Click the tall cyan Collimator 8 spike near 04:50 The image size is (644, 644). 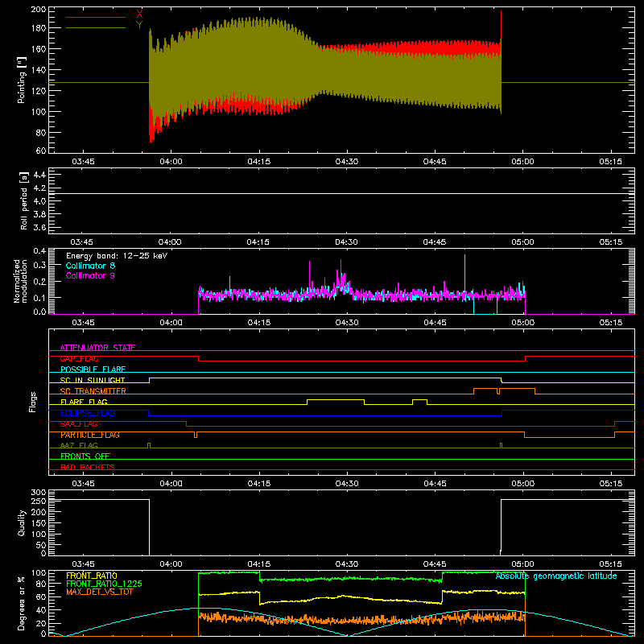click(465, 273)
